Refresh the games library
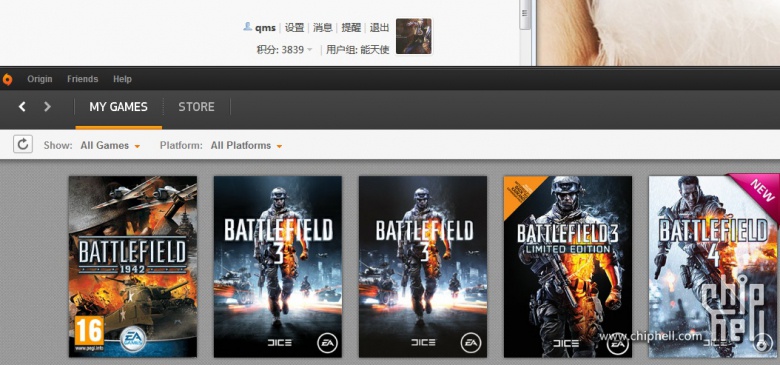Viewport: 780px width, 365px height. click(x=23, y=144)
